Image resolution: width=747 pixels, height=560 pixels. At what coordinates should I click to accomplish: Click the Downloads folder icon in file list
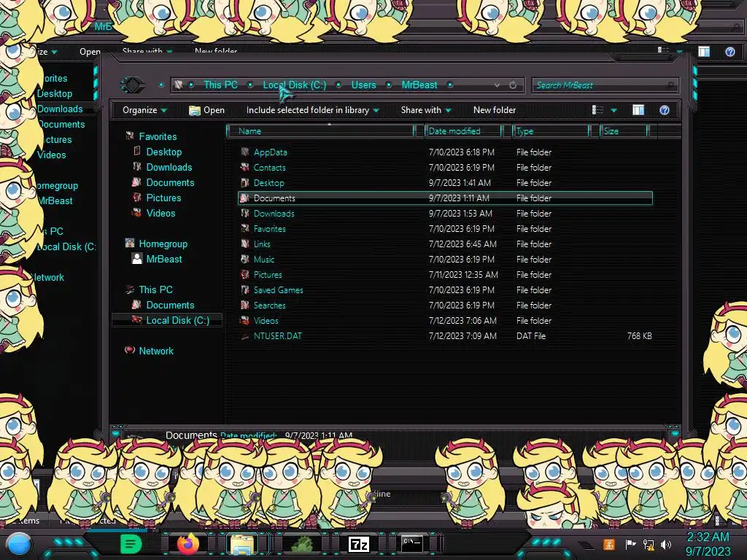tap(245, 214)
